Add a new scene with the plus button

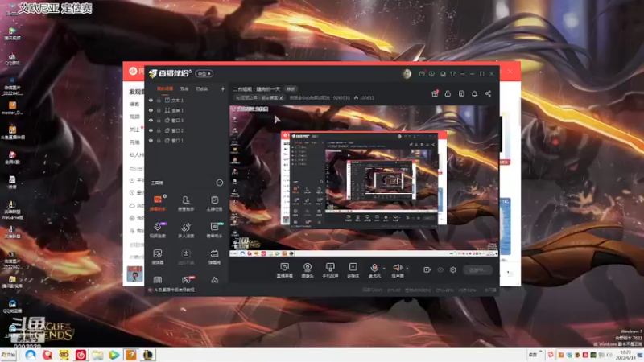(x=223, y=88)
